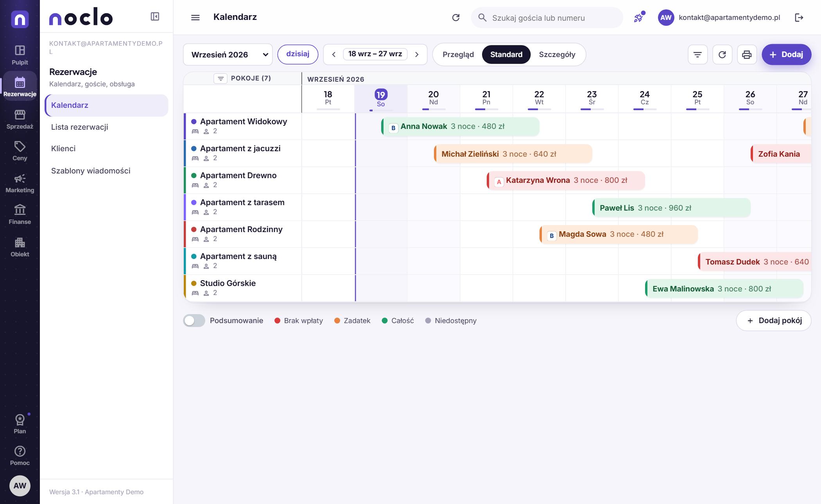Click the logout icon
The image size is (821, 504).
(x=799, y=18)
